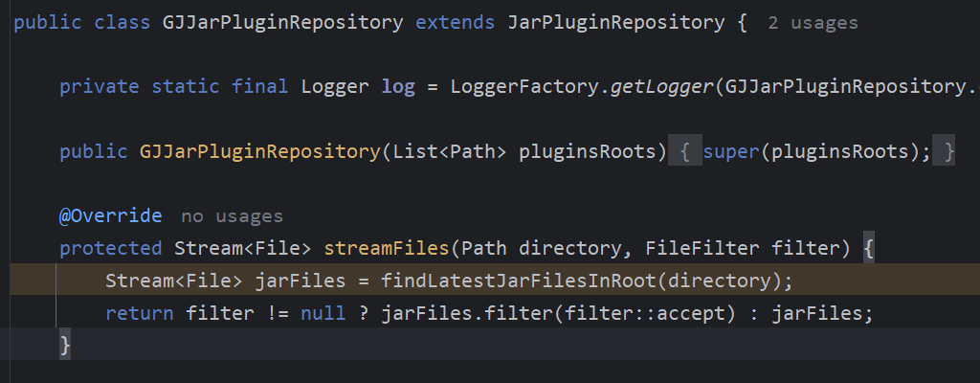Image resolution: width=980 pixels, height=383 pixels.
Task: Select superclass name JarPluginRepository after extends
Action: coord(616,23)
